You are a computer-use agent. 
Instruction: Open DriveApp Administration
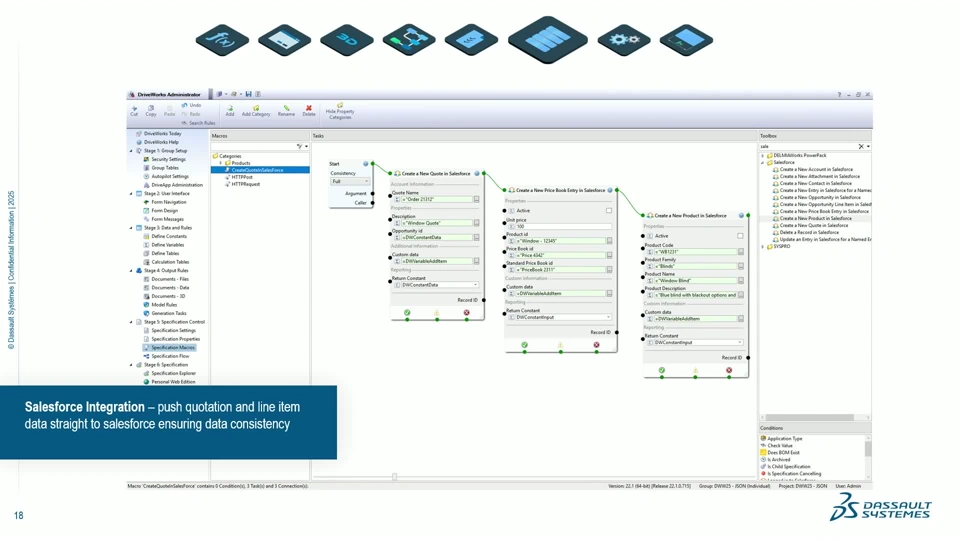(176, 185)
